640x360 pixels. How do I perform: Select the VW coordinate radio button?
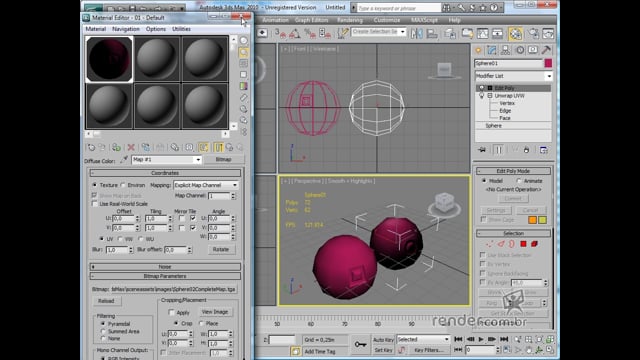120,239
